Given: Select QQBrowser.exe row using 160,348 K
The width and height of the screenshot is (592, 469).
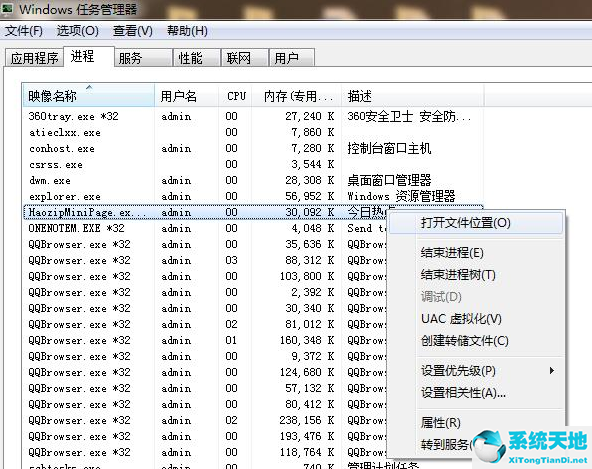Looking at the screenshot, I should pyautogui.click(x=206, y=340).
